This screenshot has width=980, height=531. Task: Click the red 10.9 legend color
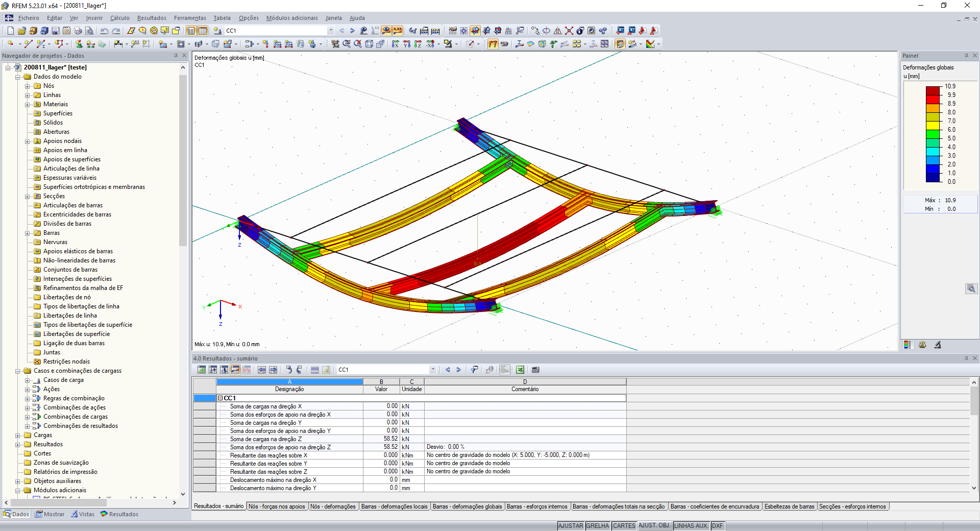[x=934, y=91]
